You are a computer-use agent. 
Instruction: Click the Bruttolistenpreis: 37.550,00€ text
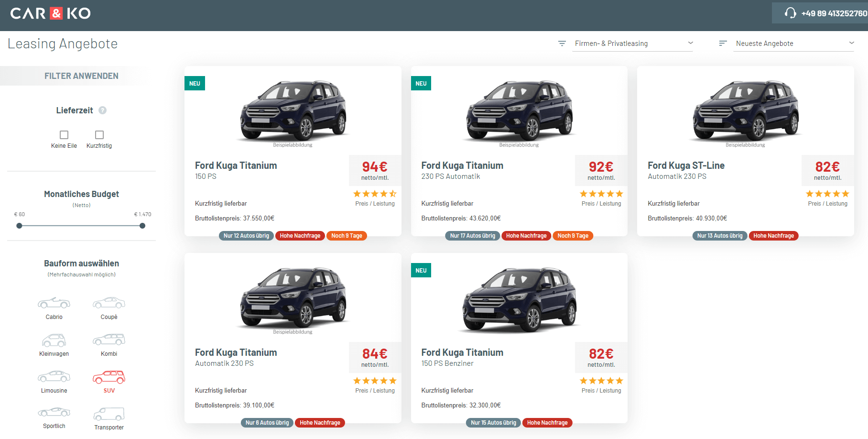235,218
